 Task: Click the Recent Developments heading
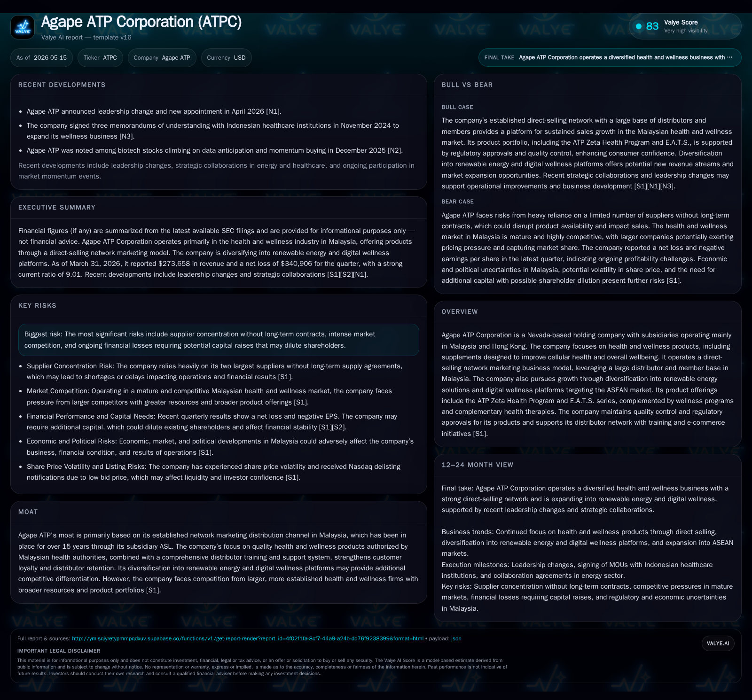(x=62, y=85)
